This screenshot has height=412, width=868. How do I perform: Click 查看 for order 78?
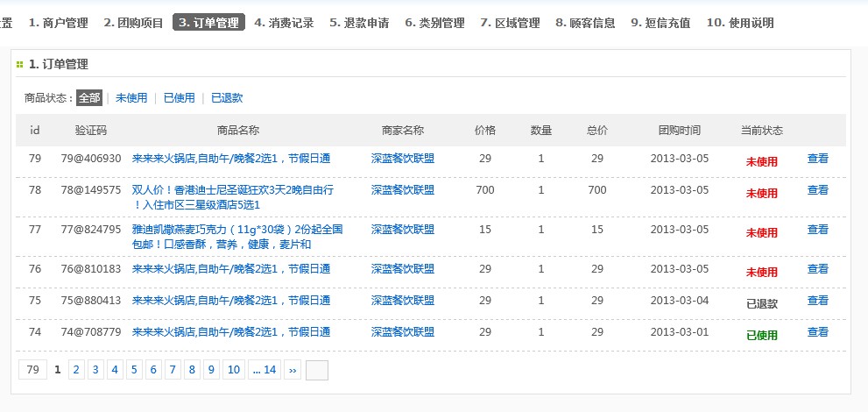point(817,190)
